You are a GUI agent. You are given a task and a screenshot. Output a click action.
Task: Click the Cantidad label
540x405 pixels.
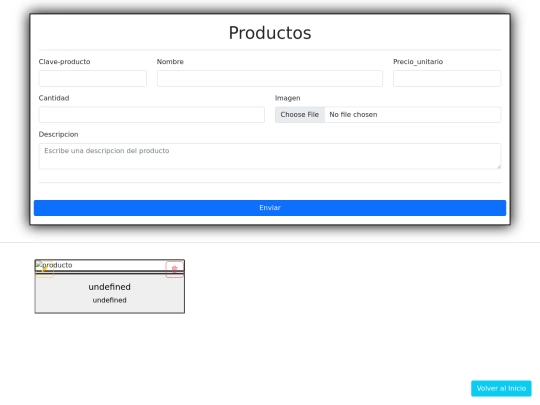tap(54, 98)
